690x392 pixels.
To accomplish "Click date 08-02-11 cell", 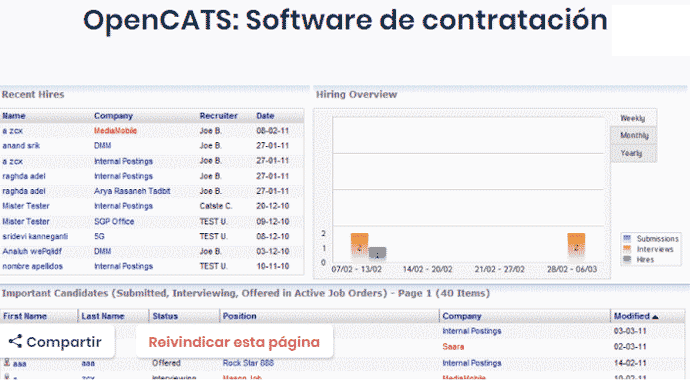I will (x=272, y=131).
